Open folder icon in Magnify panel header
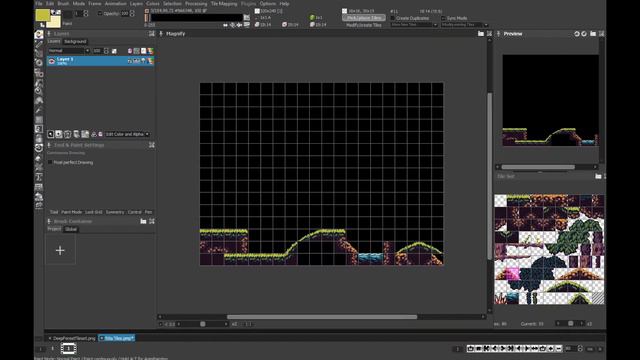 (x=481, y=34)
